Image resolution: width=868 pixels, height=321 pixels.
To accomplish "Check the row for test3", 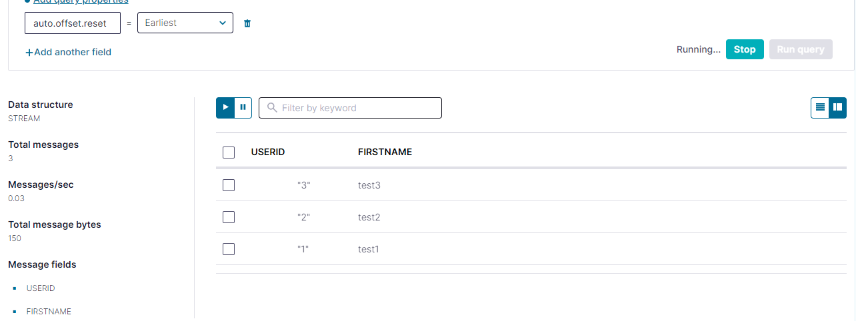I will click(229, 185).
